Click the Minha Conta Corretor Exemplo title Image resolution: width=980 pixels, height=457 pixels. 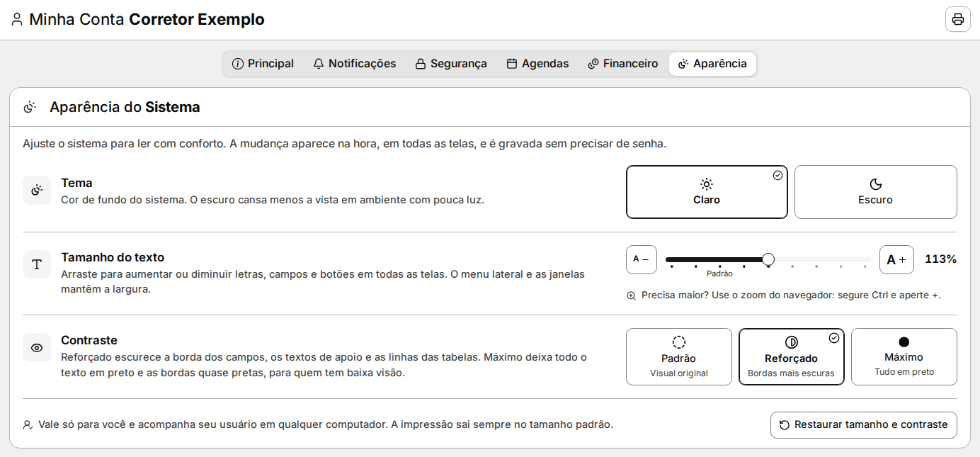[147, 19]
